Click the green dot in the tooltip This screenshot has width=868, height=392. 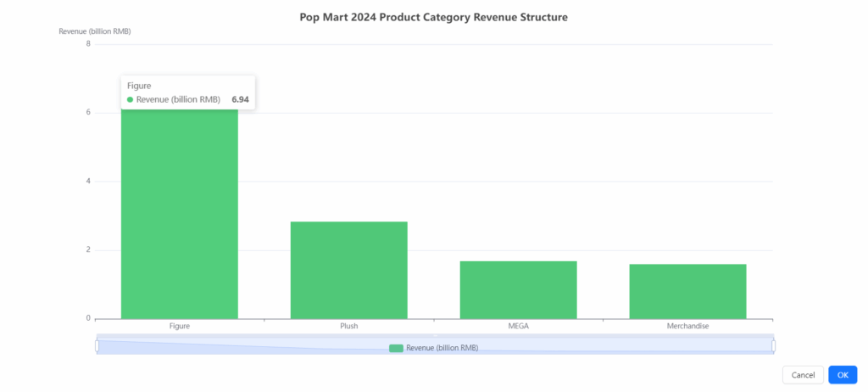pos(130,100)
